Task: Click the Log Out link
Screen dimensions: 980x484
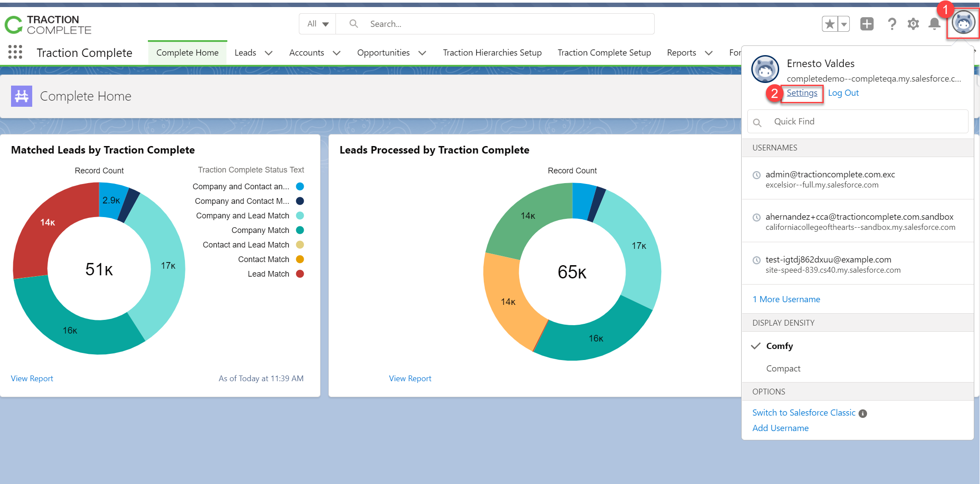Action: (843, 93)
